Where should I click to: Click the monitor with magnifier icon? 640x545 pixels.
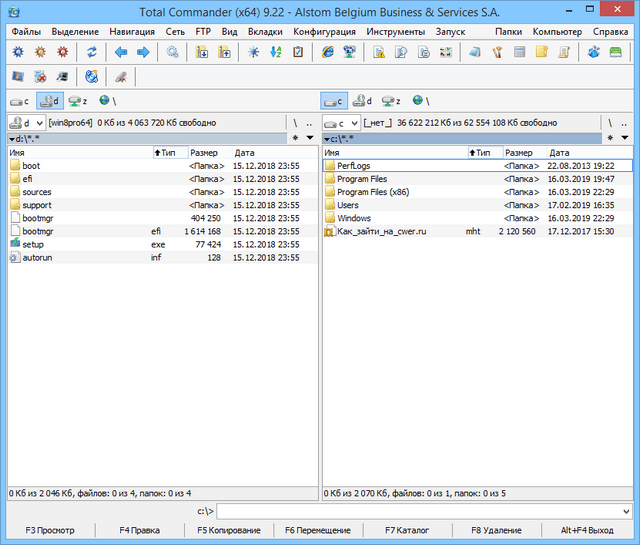[x=62, y=76]
